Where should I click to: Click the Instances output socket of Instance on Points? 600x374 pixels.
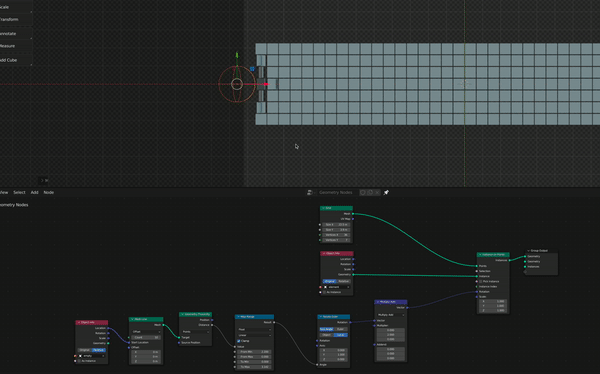pyautogui.click(x=510, y=260)
